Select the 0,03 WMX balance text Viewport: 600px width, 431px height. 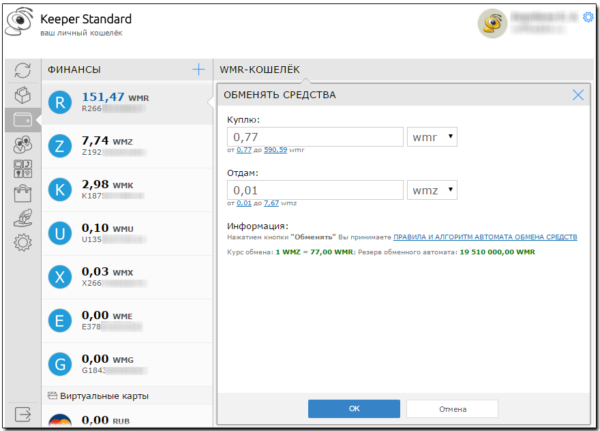(108, 272)
